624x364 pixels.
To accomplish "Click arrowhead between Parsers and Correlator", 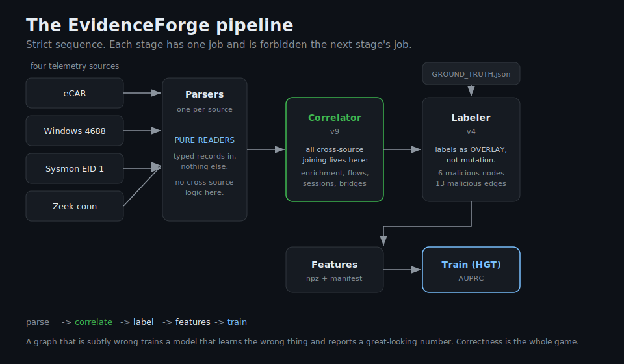I will (279, 149).
